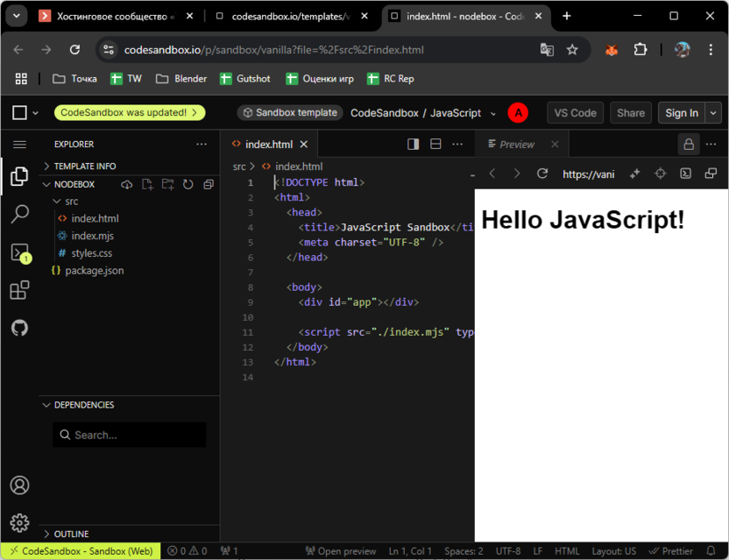Toggle the preview console panel
Image resolution: width=729 pixels, height=560 pixels.
(686, 174)
